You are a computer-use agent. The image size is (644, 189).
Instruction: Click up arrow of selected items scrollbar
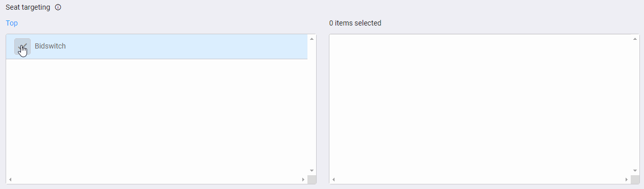click(635, 39)
